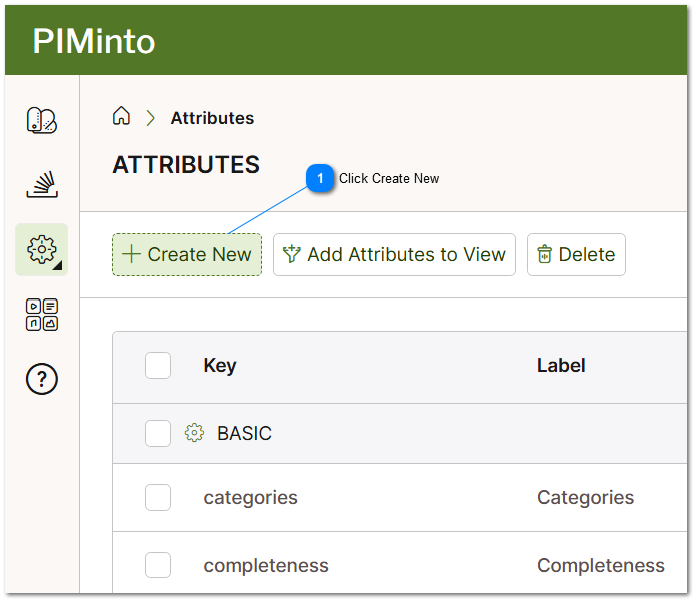Click the completeness key cell
696x602 pixels.
pyautogui.click(x=266, y=566)
